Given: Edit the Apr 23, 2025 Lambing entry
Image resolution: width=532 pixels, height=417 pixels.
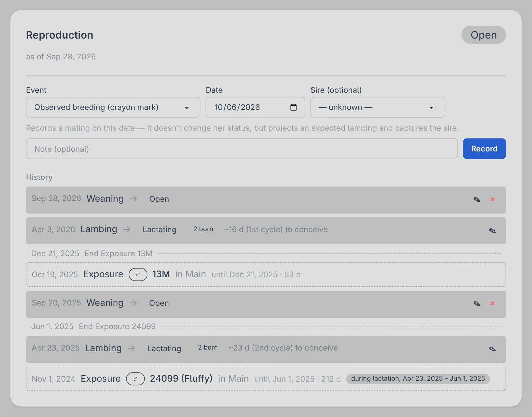Looking at the screenshot, I should pyautogui.click(x=492, y=349).
